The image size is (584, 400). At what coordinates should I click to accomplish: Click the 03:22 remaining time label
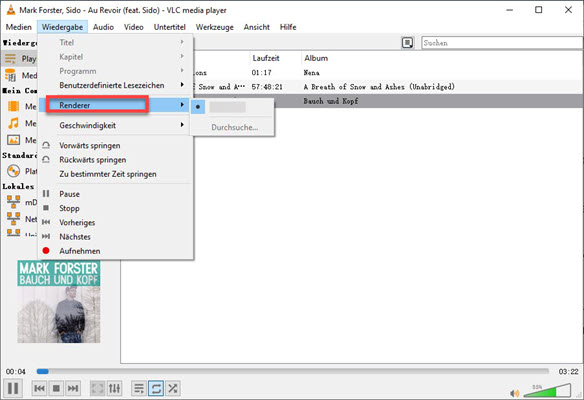tap(568, 371)
